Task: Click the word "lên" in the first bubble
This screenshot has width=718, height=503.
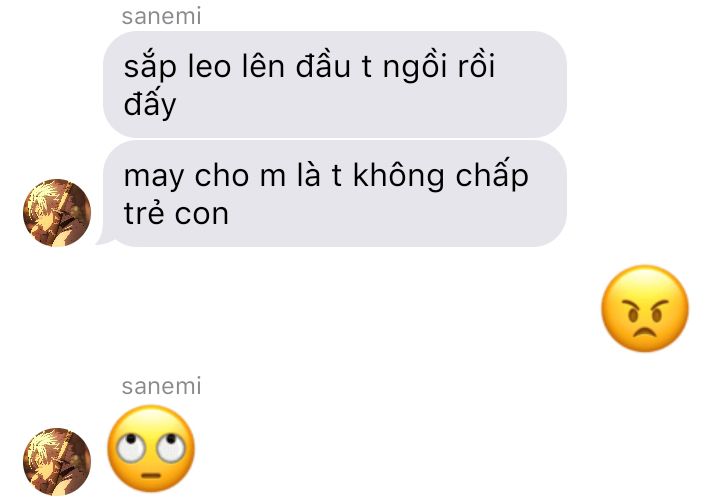Action: tap(263, 65)
